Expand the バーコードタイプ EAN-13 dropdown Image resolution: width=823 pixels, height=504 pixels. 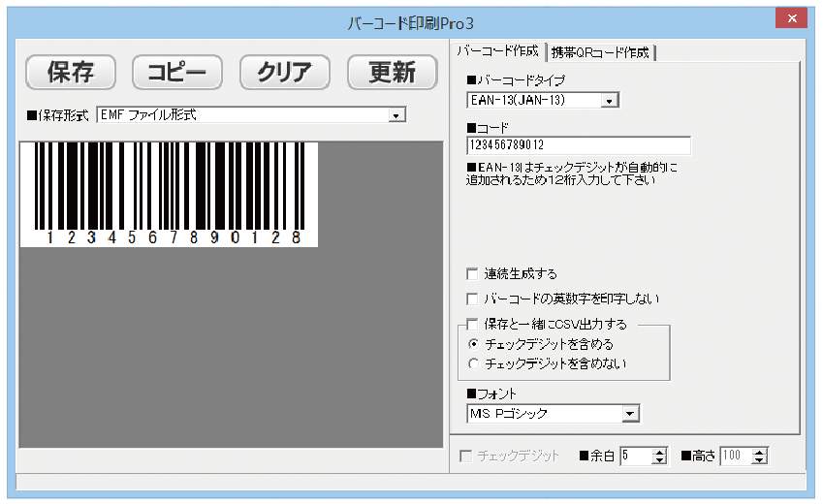click(x=609, y=100)
